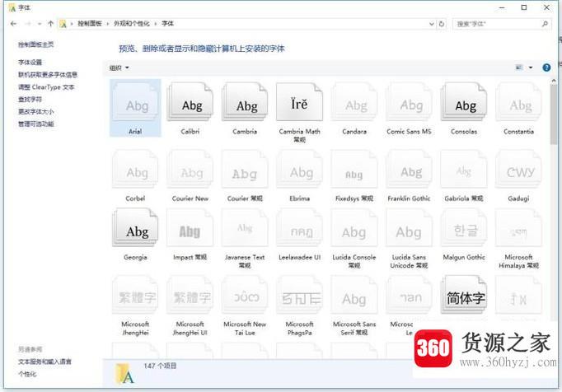This screenshot has width=562, height=392.
Task: Expand the view options dropdown arrow
Action: [531, 68]
